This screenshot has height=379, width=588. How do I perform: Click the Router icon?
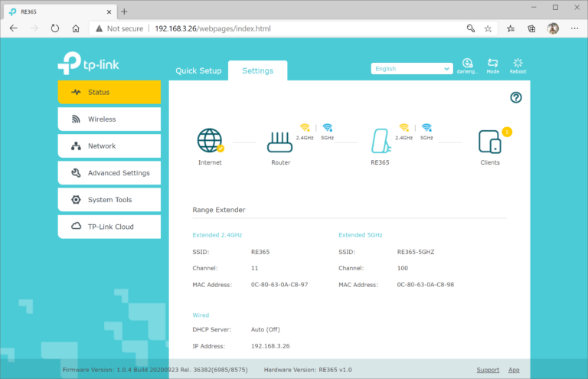tap(279, 142)
